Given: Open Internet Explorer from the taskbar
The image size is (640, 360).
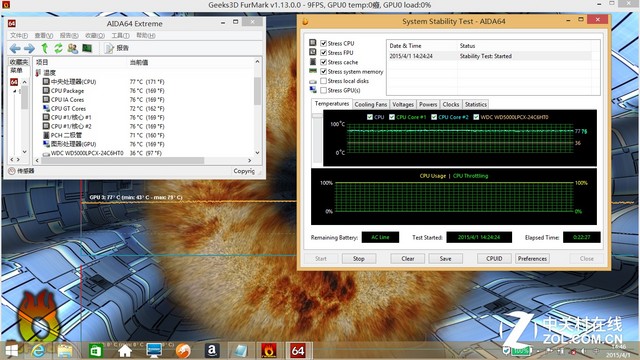Looking at the screenshot, I should 38,351.
